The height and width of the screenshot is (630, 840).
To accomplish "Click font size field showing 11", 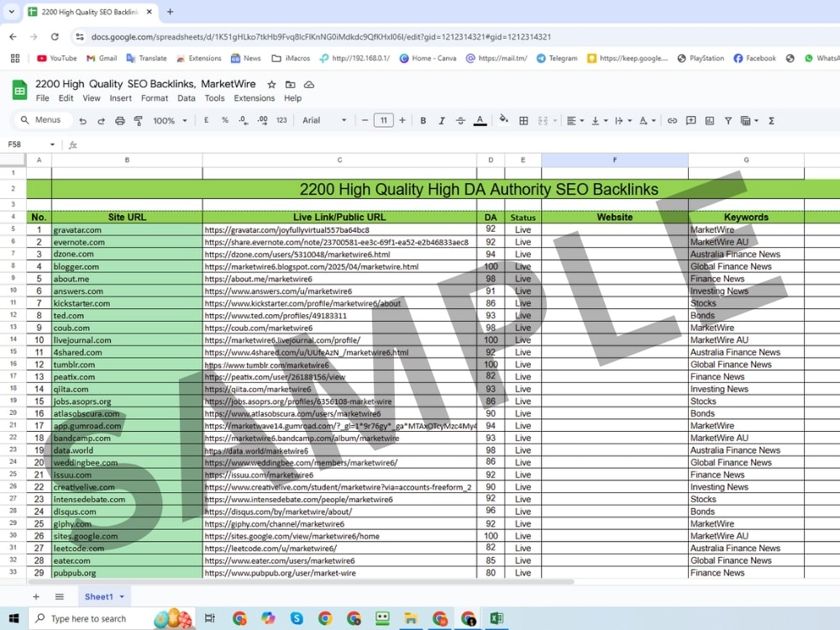I will pyautogui.click(x=384, y=120).
